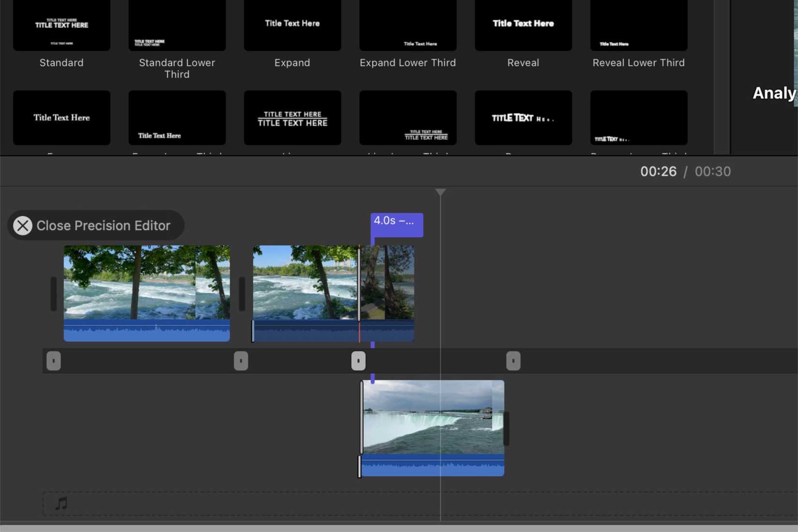The image size is (798, 532).
Task: Select the Standard Lower Third title style
Action: 177,25
